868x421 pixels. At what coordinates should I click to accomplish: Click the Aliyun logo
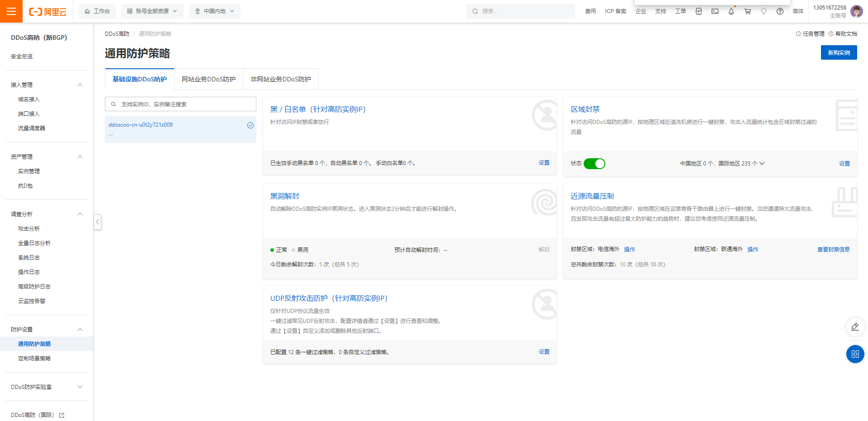[x=48, y=12]
